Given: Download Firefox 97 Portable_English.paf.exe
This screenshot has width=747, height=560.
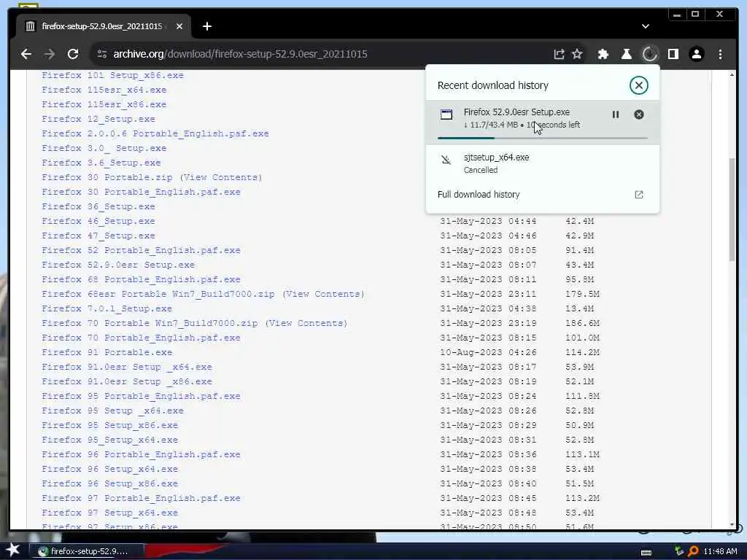Looking at the screenshot, I should pos(141,498).
